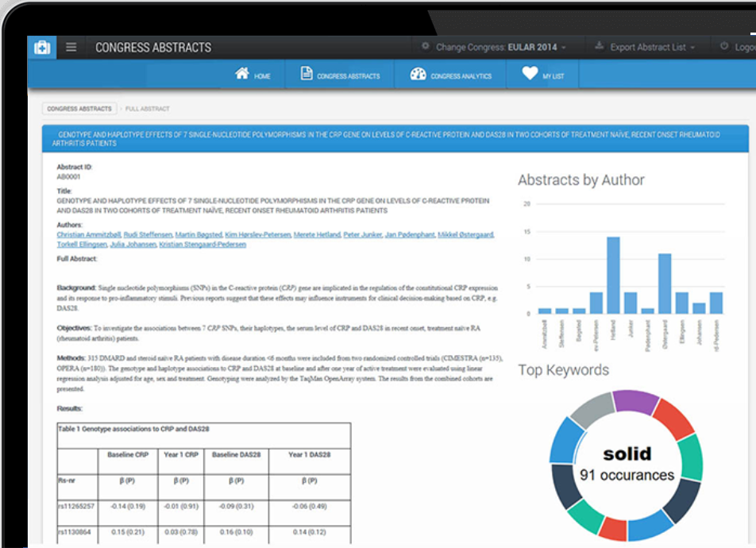The image size is (756, 548).
Task: Click the My List heart icon
Action: pyautogui.click(x=530, y=74)
